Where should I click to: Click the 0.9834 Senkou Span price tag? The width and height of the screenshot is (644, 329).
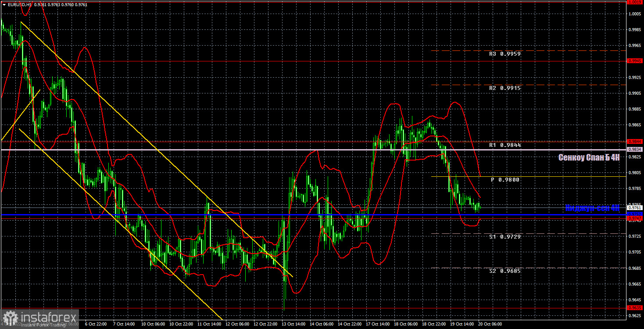click(635, 150)
